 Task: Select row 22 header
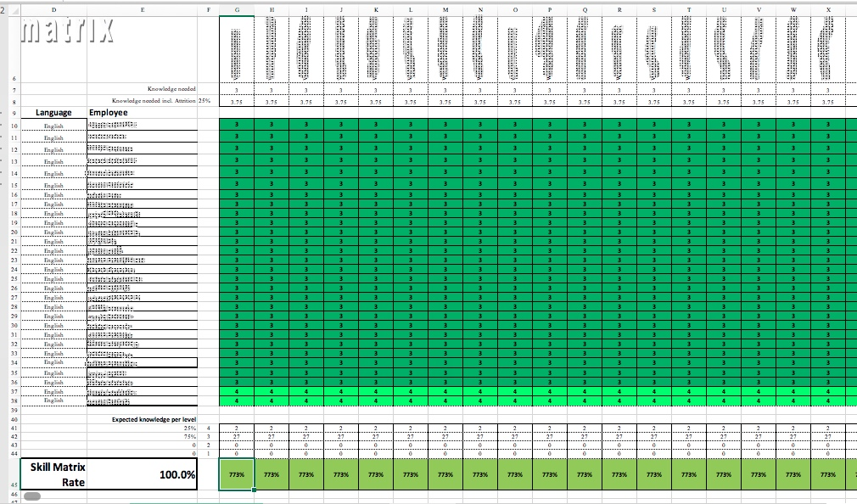[x=14, y=251]
